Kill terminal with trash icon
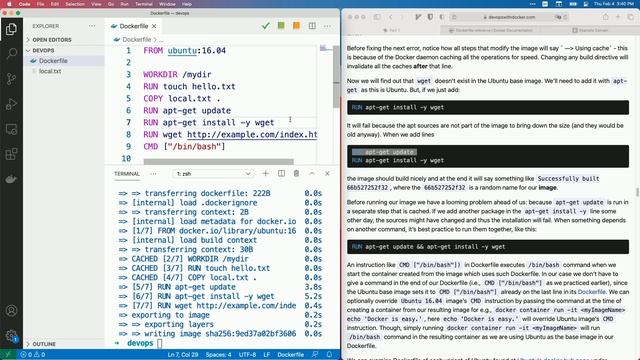Image resolution: width=640 pixels, height=360 pixels. 296,173
